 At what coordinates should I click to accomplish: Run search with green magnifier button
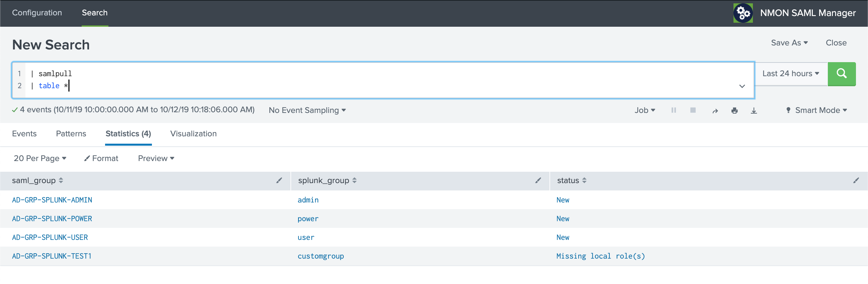tap(841, 74)
